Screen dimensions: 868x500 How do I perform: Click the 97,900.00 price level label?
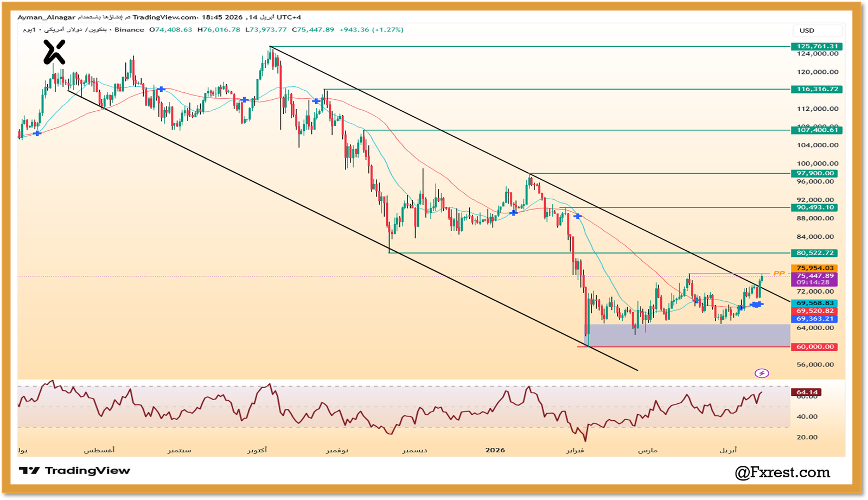tap(814, 173)
